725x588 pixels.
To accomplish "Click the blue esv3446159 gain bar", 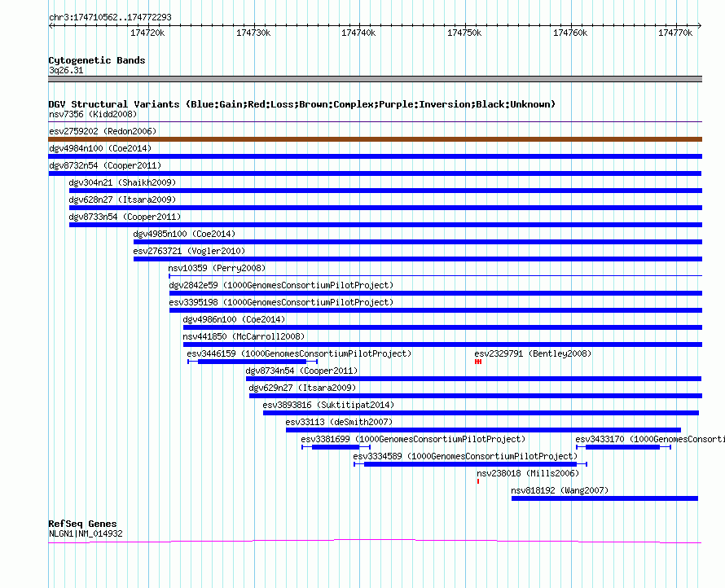I will click(252, 362).
